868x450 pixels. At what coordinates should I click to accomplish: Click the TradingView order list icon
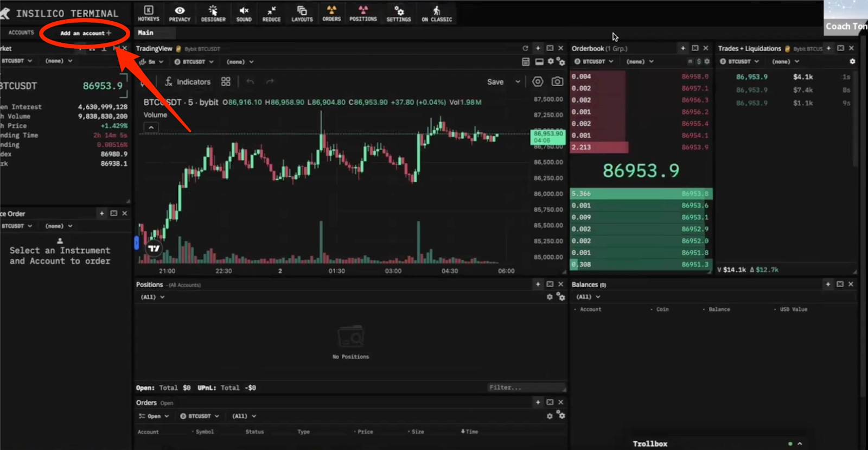pos(526,62)
